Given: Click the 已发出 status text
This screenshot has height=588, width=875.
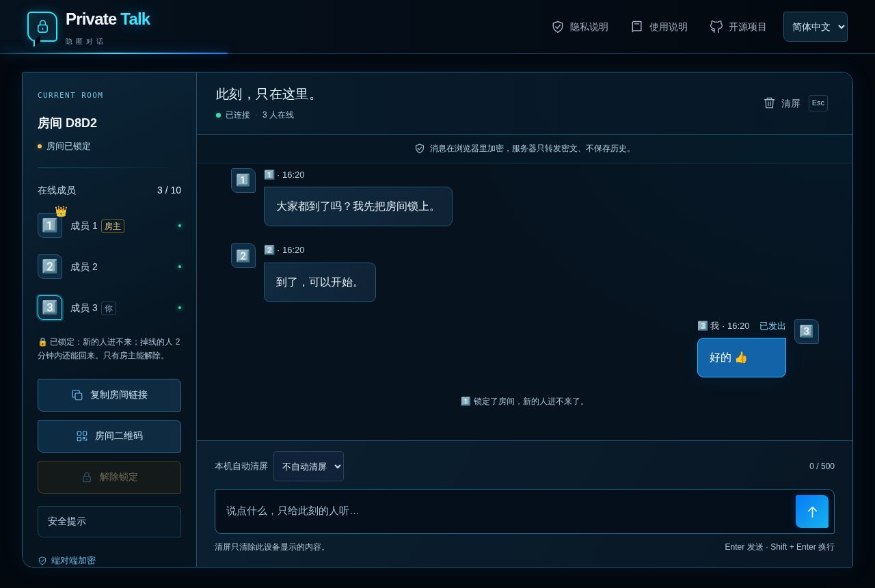Looking at the screenshot, I should (x=772, y=326).
